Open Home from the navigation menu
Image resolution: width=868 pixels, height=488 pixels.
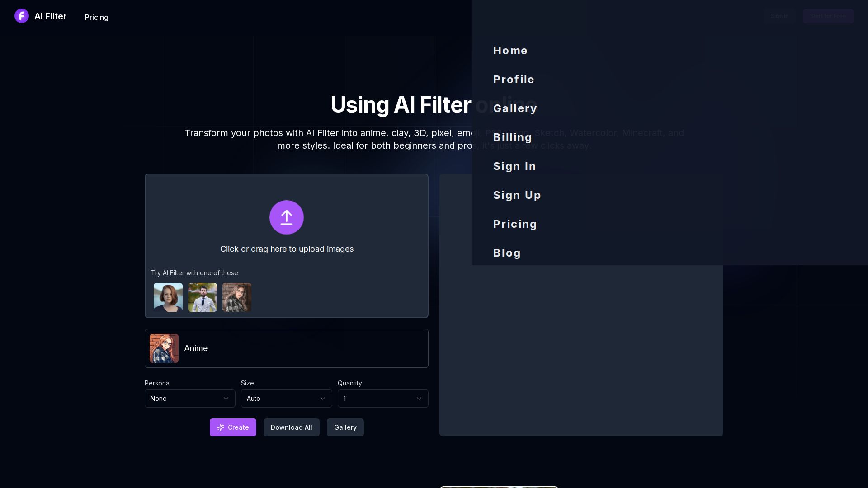pos(510,51)
